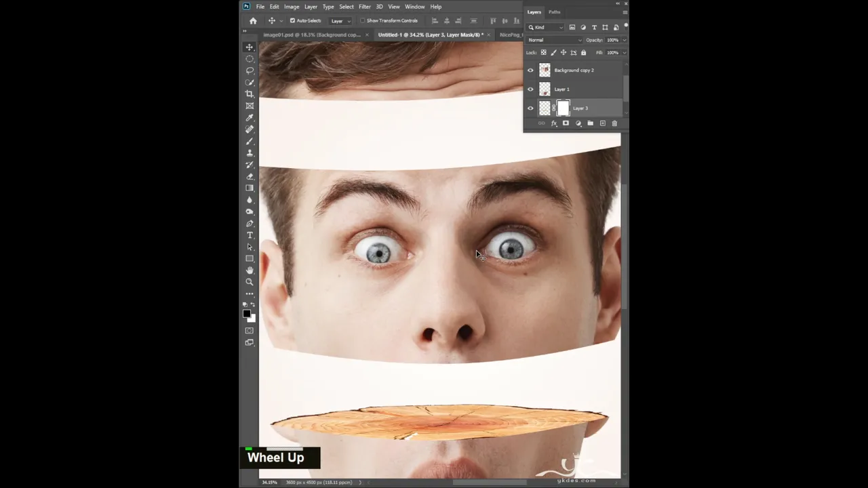This screenshot has width=868, height=488.
Task: Enable Show Transform Controls checkbox
Action: coord(362,21)
